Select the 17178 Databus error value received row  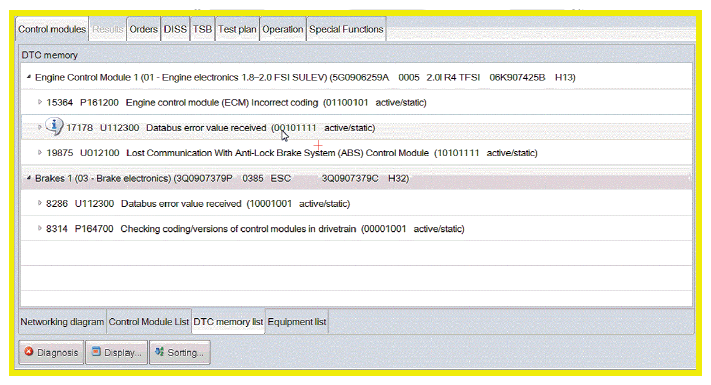356,127
